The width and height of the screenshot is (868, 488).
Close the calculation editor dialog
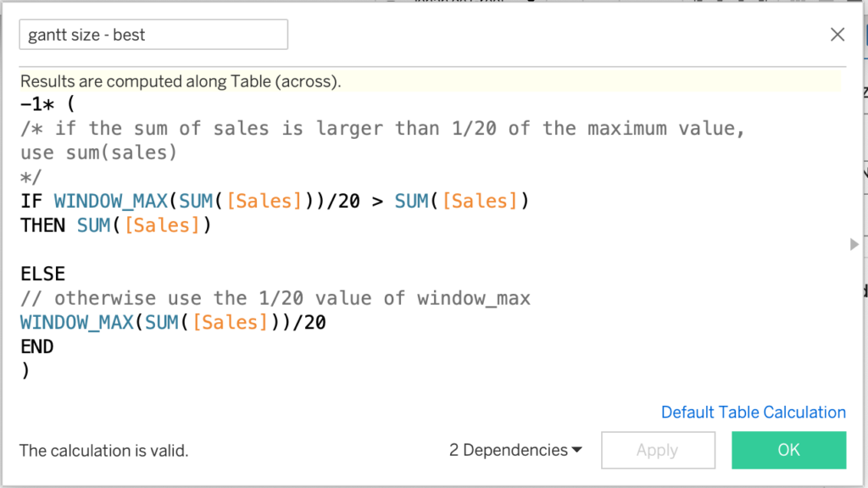pos(837,35)
